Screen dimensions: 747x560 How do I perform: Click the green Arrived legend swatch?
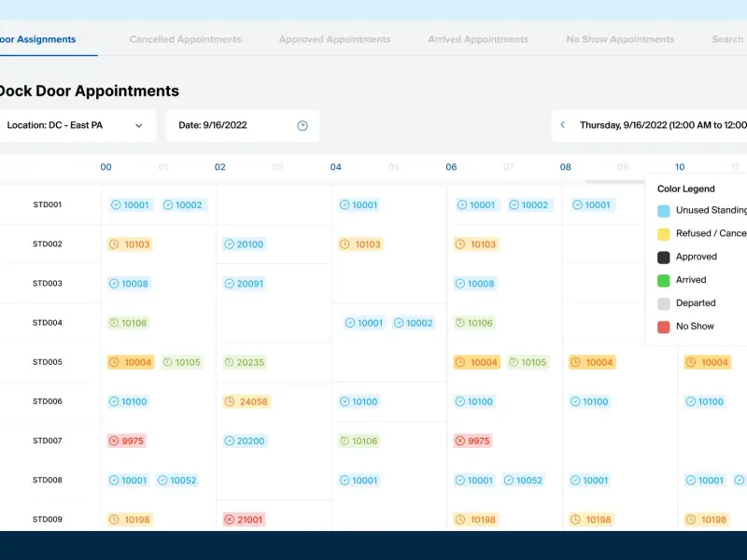tap(663, 280)
